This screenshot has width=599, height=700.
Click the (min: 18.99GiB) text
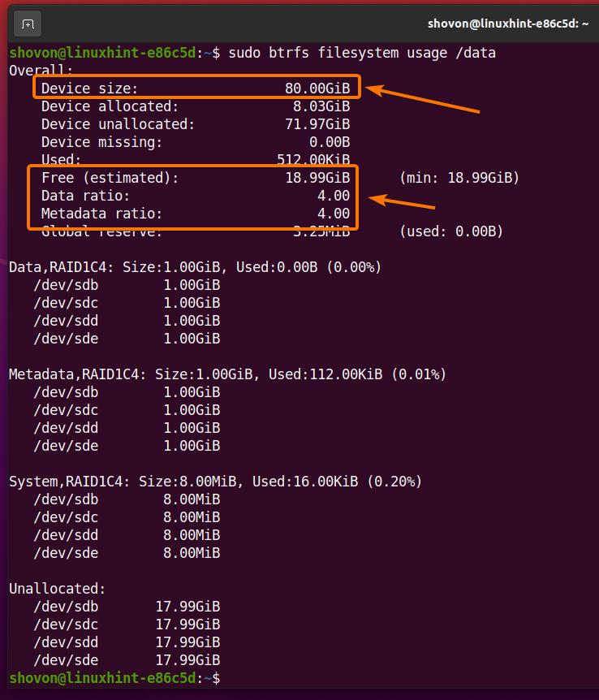459,178
